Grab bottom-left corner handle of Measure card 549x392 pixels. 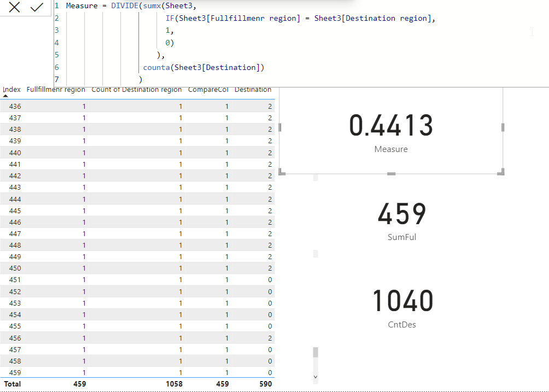282,172
